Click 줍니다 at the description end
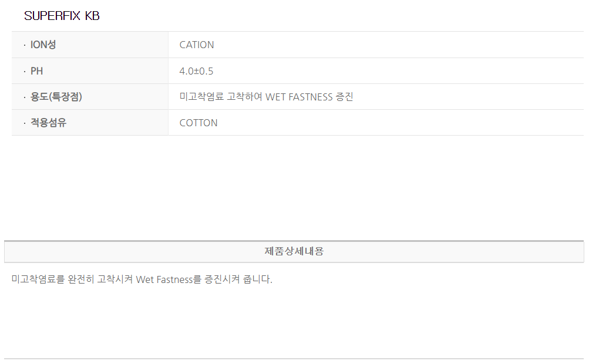 coord(258,279)
